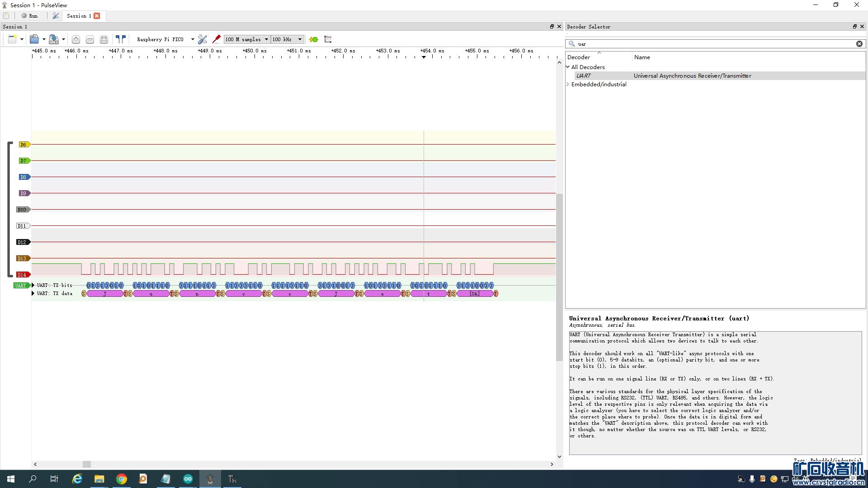Click the add math signal icon
The height and width of the screenshot is (488, 868).
coord(328,39)
